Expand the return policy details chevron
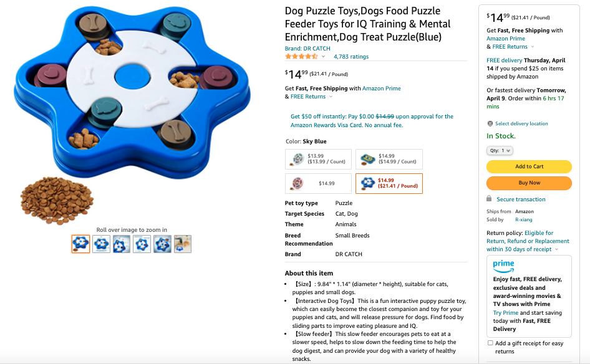Image resolution: width=590 pixels, height=364 pixels. 556,249
